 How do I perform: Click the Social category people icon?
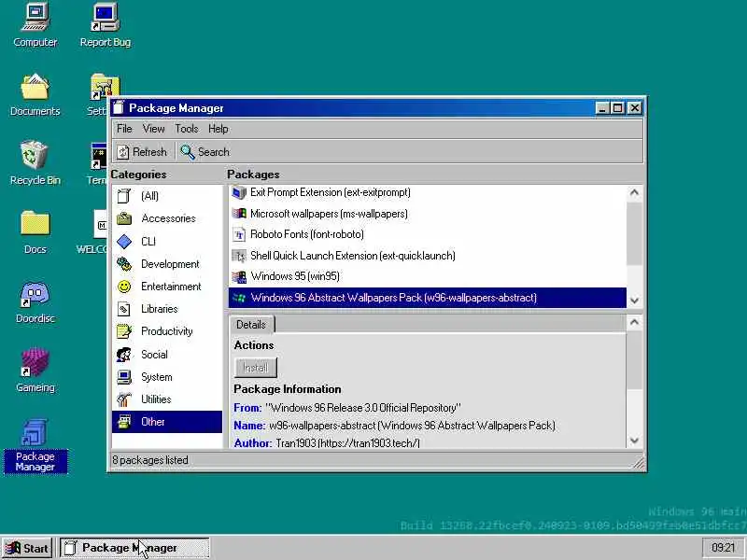(124, 355)
